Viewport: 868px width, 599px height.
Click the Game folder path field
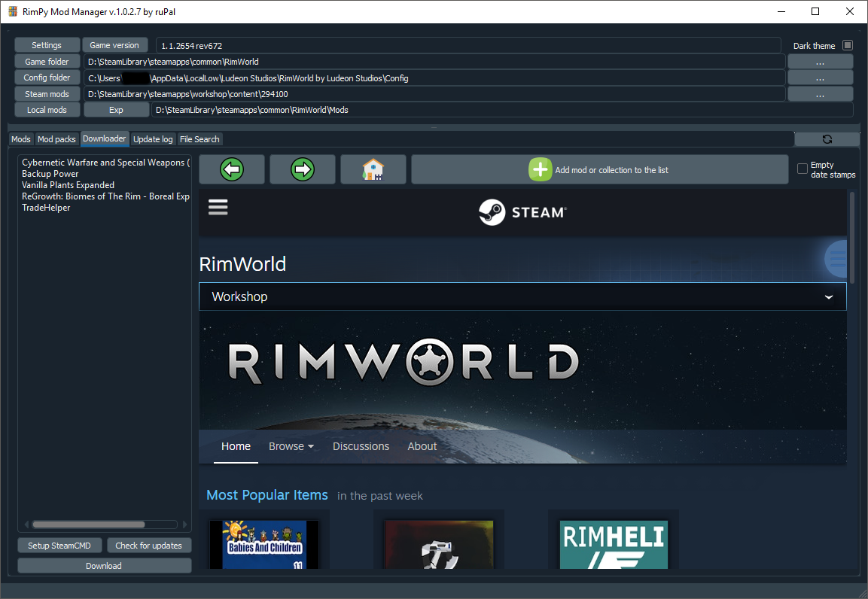[434, 62]
